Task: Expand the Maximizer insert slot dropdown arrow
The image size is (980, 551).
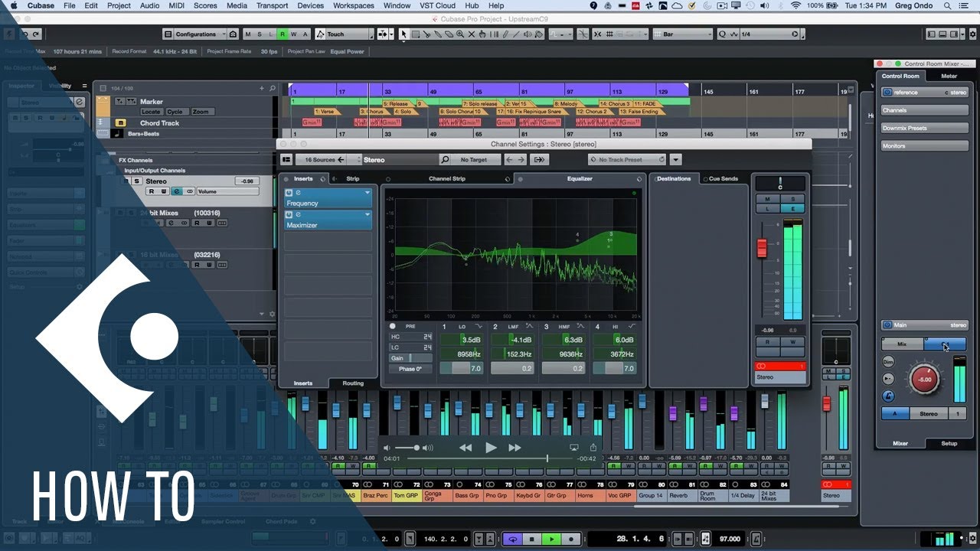Action: click(x=367, y=214)
